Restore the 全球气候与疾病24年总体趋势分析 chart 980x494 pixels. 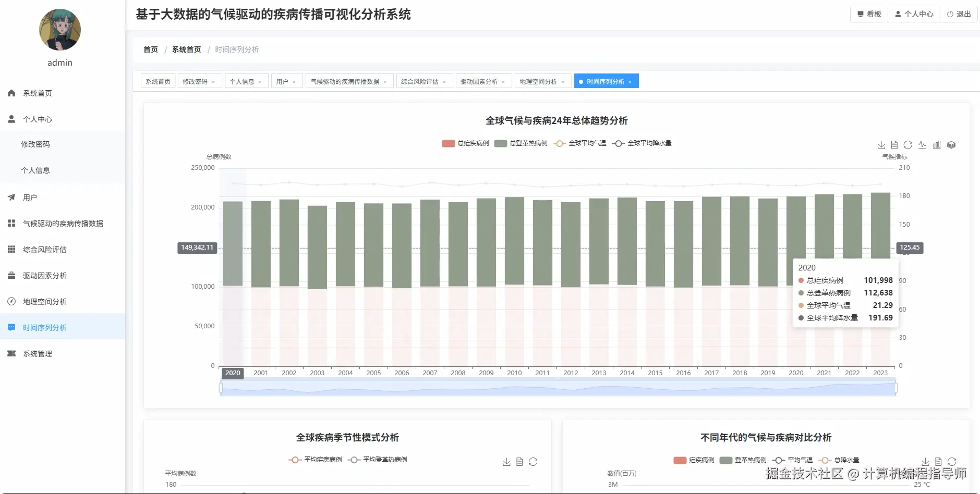pyautogui.click(x=909, y=144)
